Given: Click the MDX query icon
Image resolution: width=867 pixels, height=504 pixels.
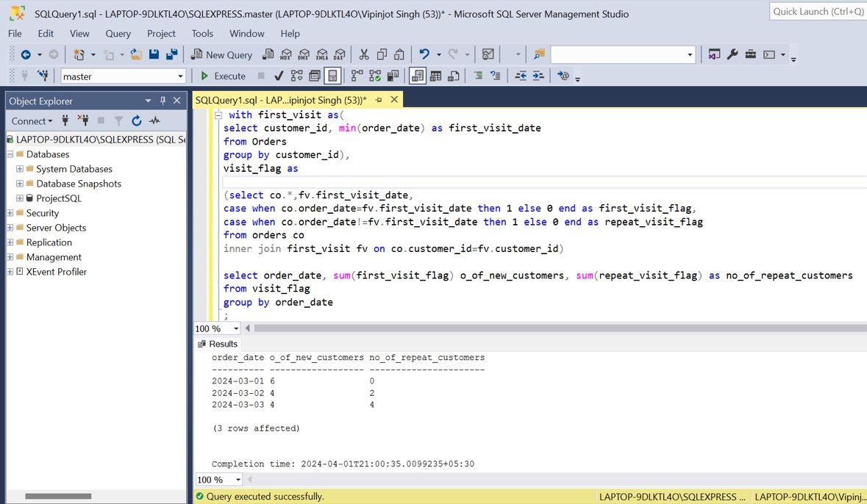Looking at the screenshot, I should point(286,54).
